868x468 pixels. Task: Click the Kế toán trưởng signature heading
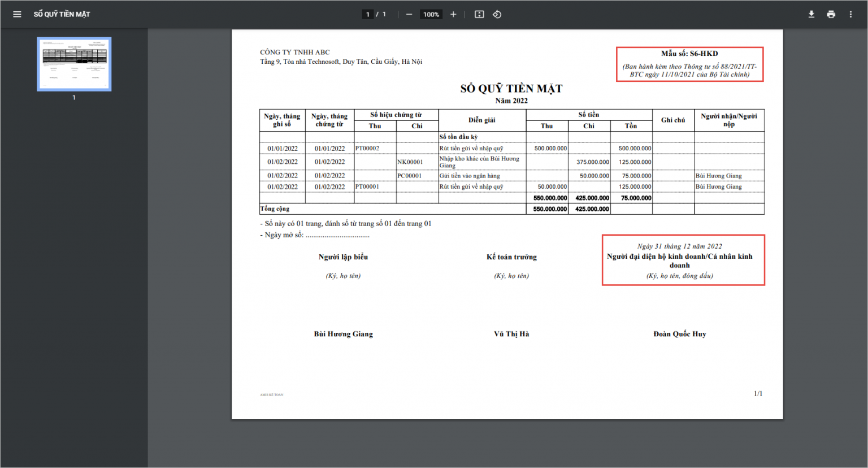[x=511, y=257]
